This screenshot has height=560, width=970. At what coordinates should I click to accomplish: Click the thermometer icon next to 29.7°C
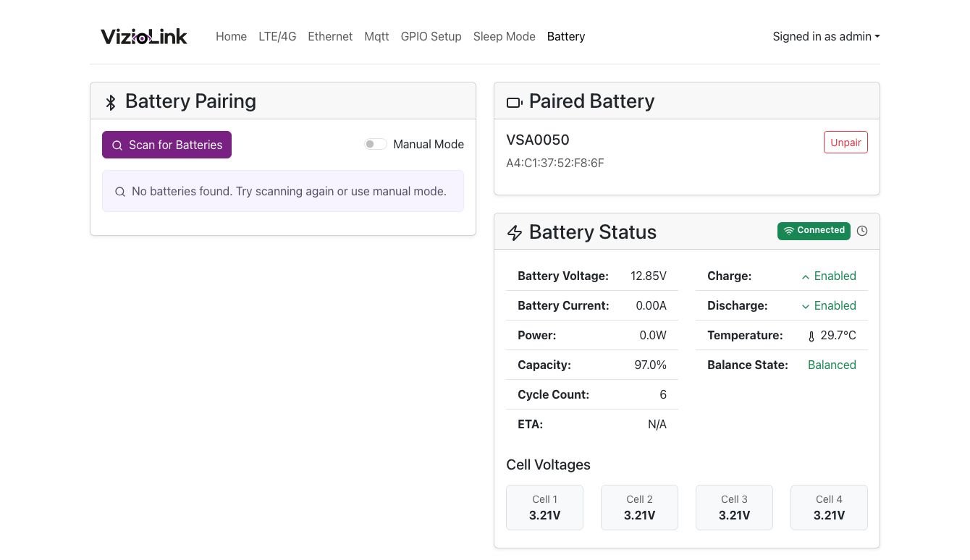[811, 336]
